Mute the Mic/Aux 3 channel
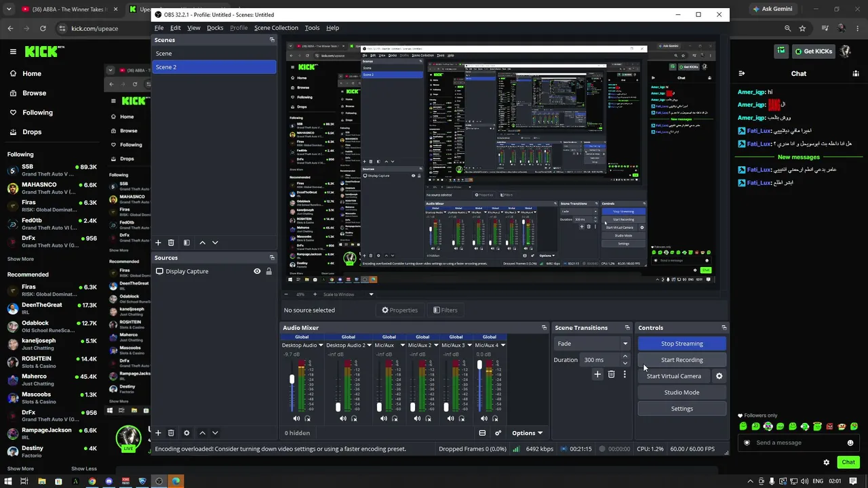The height and width of the screenshot is (488, 868). (450, 419)
